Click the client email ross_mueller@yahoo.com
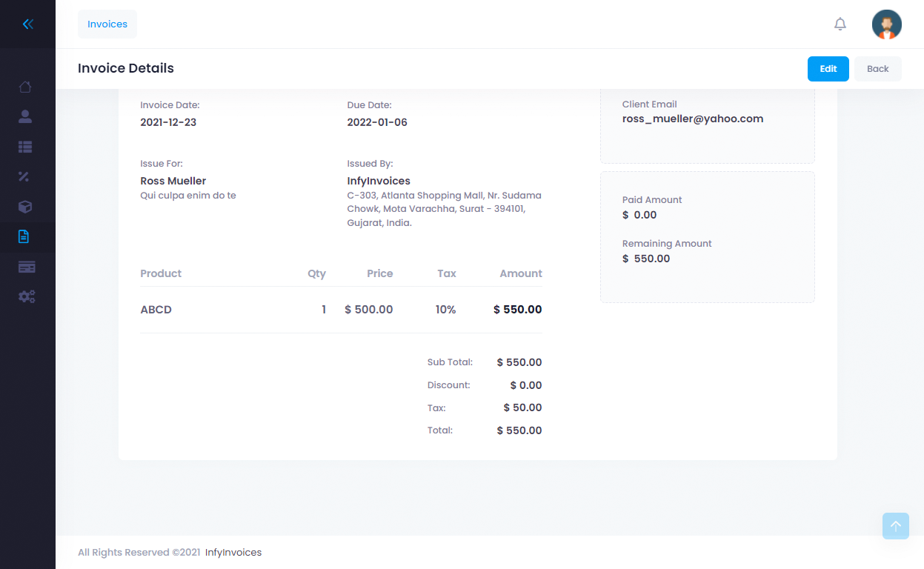 (692, 119)
